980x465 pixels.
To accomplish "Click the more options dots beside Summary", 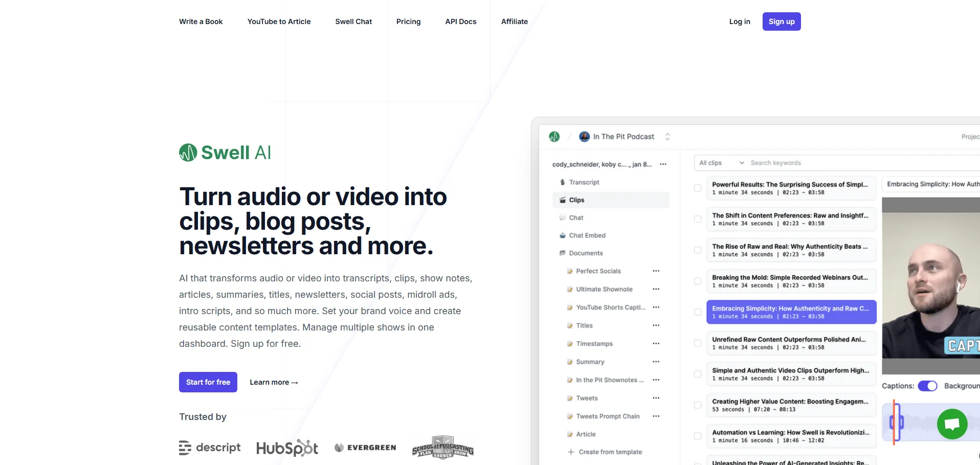I will [656, 362].
